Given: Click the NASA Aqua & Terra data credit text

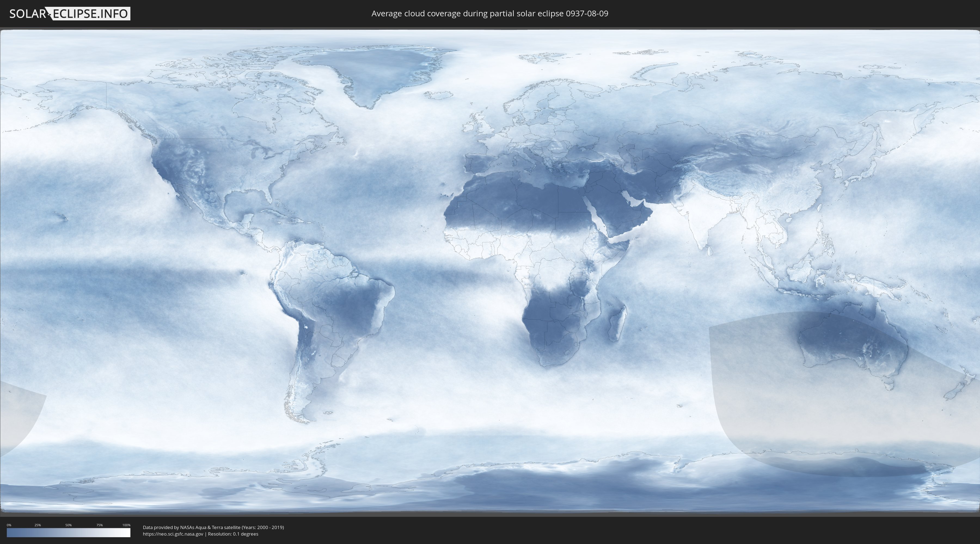Looking at the screenshot, I should [x=213, y=527].
